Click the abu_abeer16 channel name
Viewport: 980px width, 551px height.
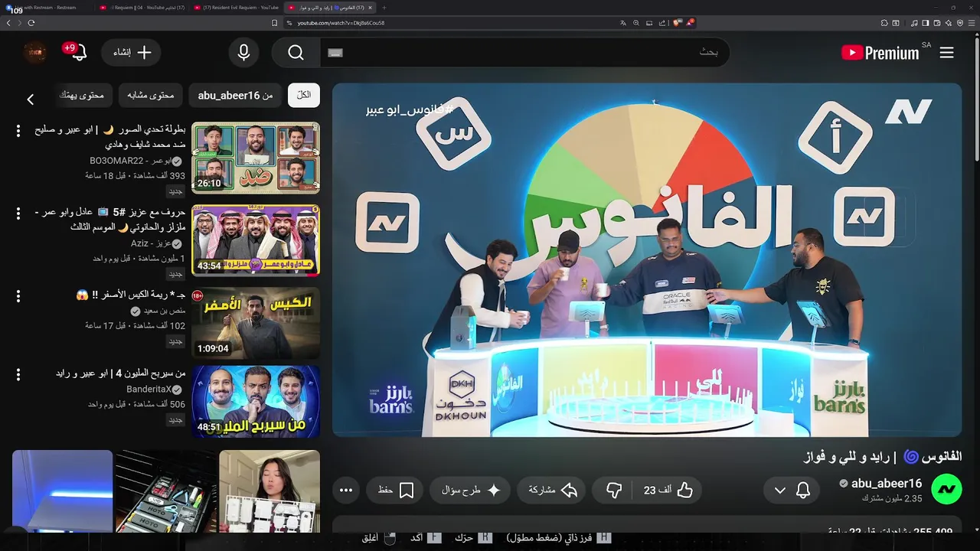(887, 483)
